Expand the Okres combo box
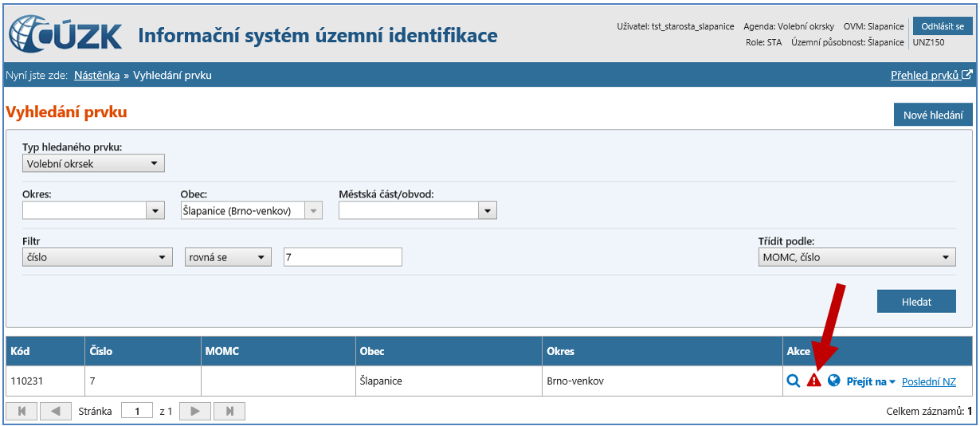The image size is (980, 426). pyautogui.click(x=155, y=210)
